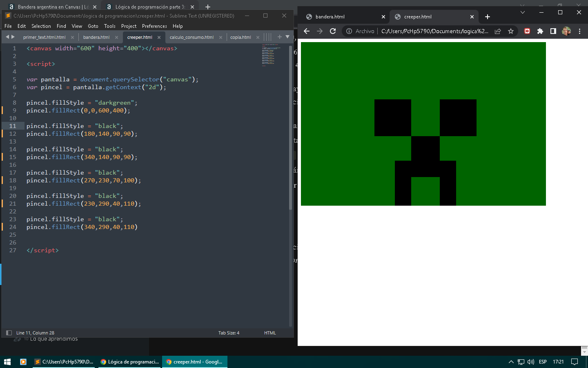
Task: Bookmark page with the star icon
Action: [x=510, y=31]
